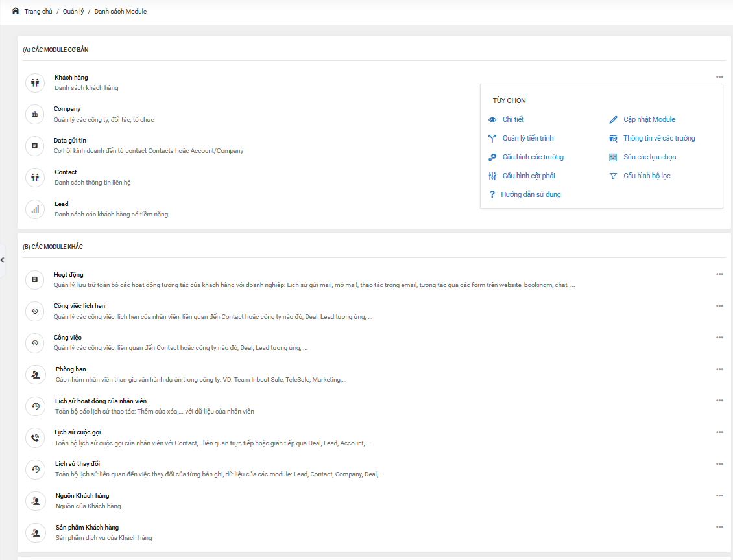This screenshot has height=560, width=733.
Task: Select Chi tiết in the options menu
Action: [512, 119]
